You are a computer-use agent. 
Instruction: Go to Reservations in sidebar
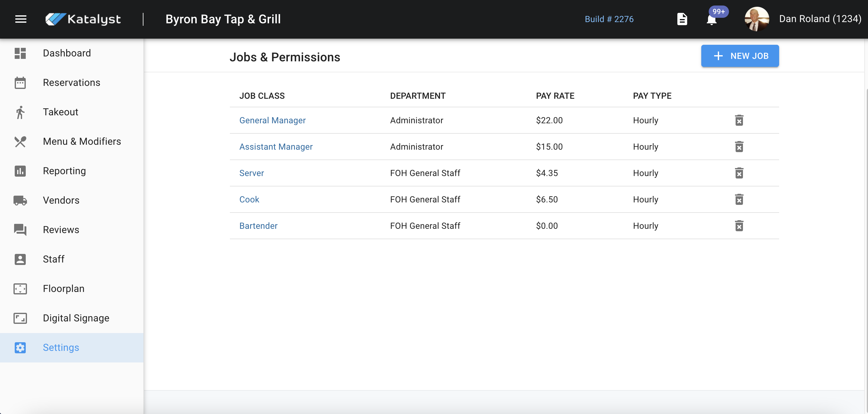71,82
